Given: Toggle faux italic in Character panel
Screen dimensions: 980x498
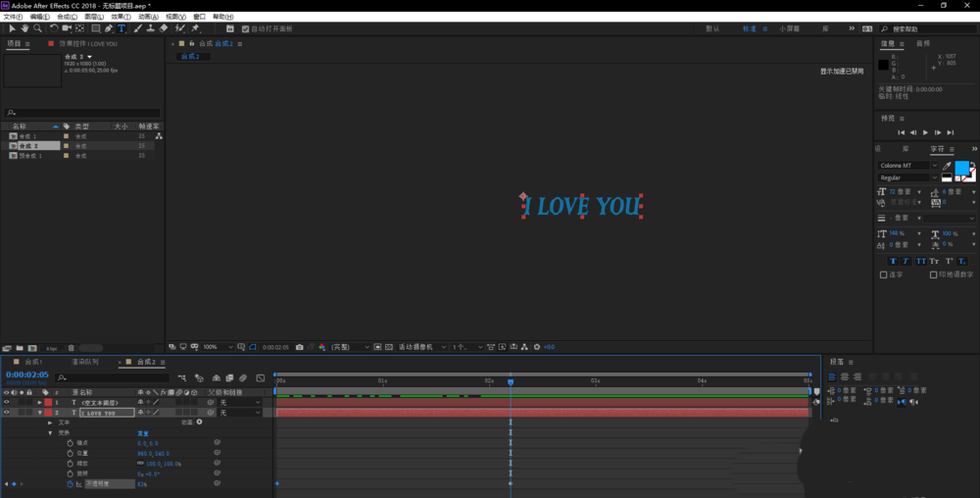Looking at the screenshot, I should (906, 261).
